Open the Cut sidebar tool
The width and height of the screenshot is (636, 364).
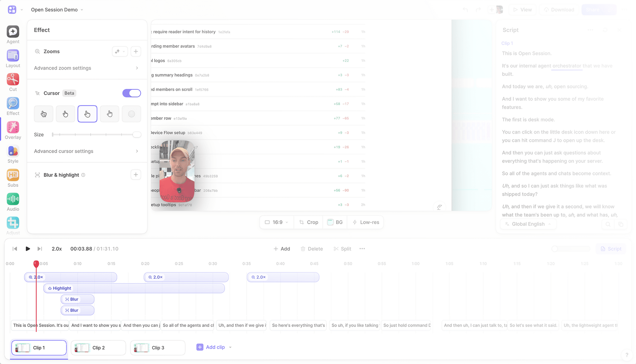pos(13,82)
